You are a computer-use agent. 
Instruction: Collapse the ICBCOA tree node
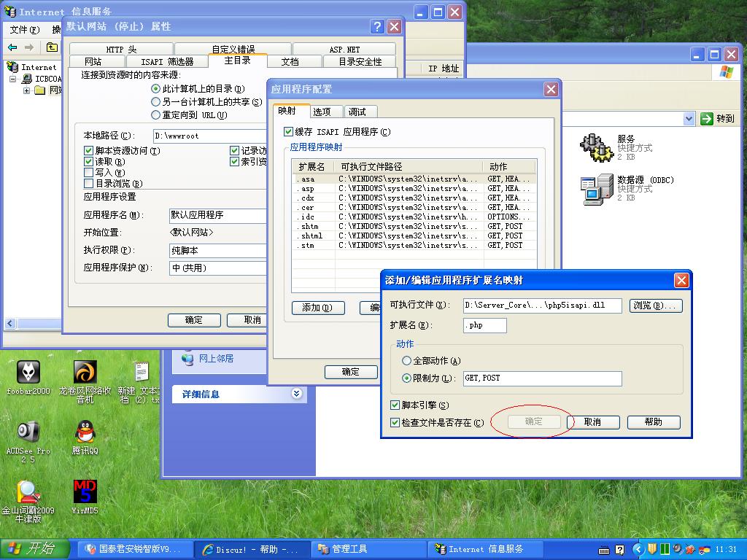(13, 79)
